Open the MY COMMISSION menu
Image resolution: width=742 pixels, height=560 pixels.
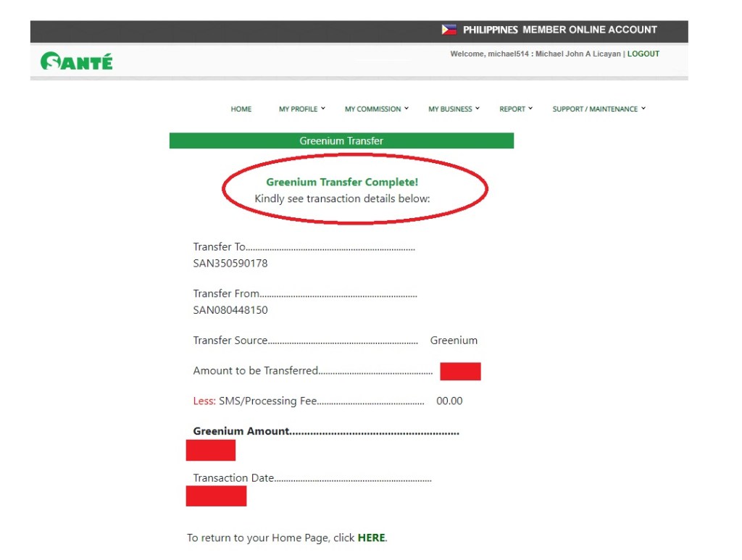pos(372,109)
